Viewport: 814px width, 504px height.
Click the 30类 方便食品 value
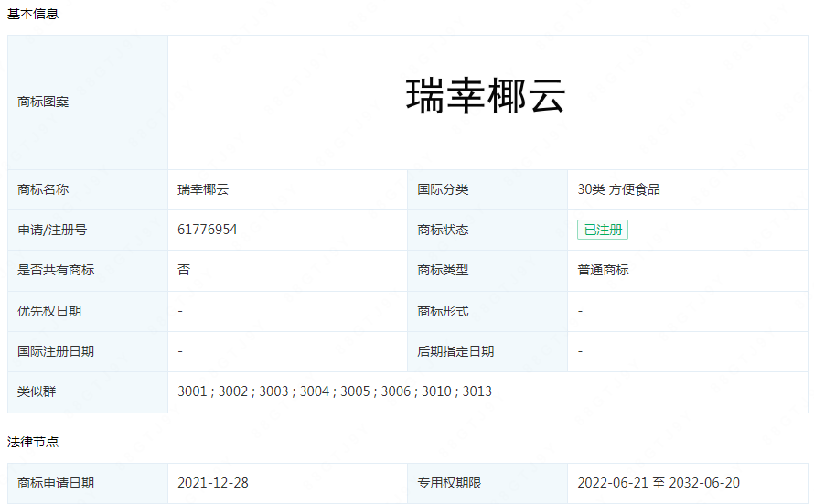coord(619,189)
